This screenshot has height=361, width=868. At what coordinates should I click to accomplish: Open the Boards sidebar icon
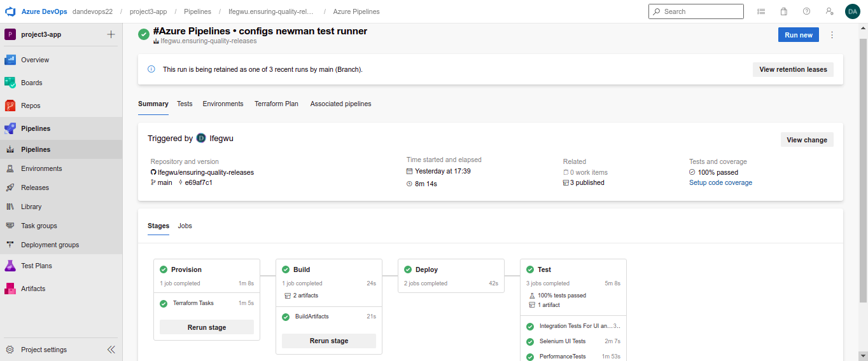tap(10, 83)
